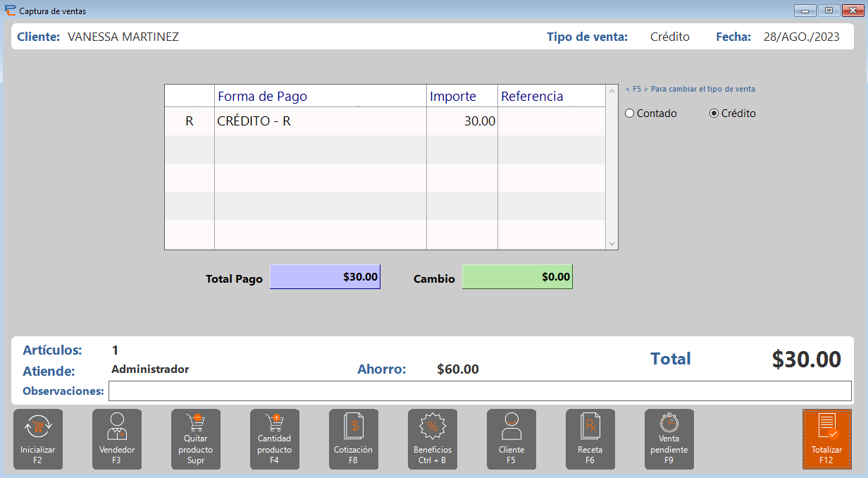Click the payment table scroll up arrow
The height and width of the screenshot is (478, 868).
[x=612, y=92]
